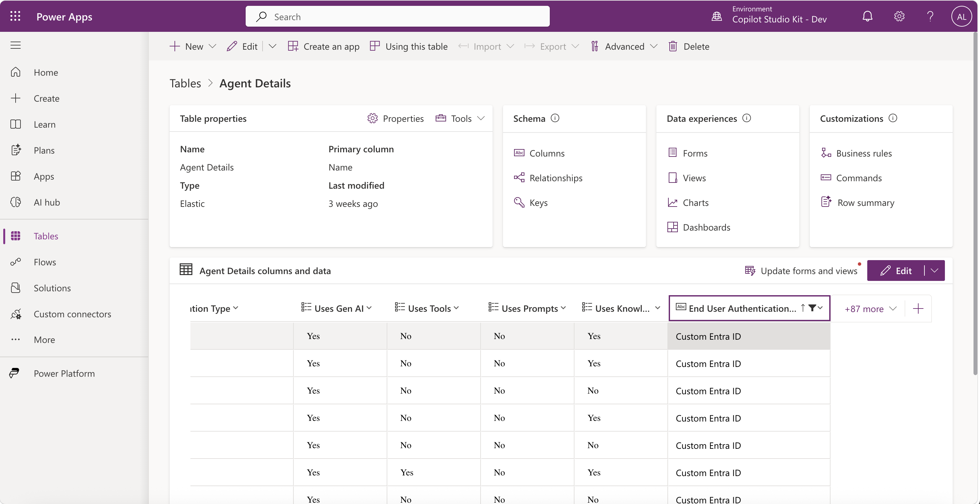Click Using this table
980x504 pixels.
click(409, 46)
